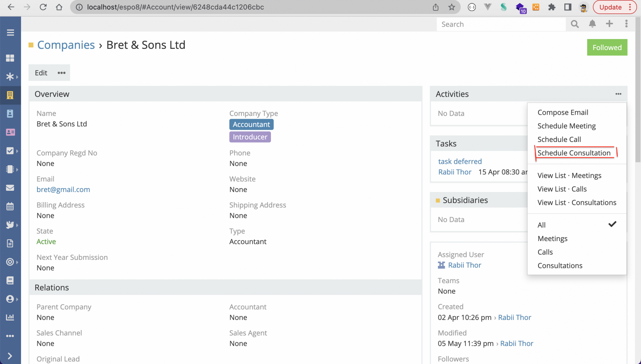Click the Edit button
The height and width of the screenshot is (364, 641).
[41, 73]
